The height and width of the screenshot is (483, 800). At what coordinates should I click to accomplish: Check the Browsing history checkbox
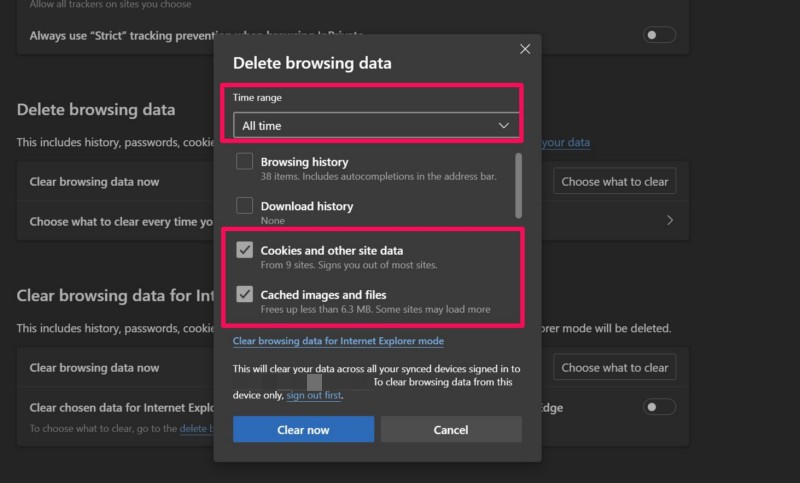pyautogui.click(x=244, y=162)
